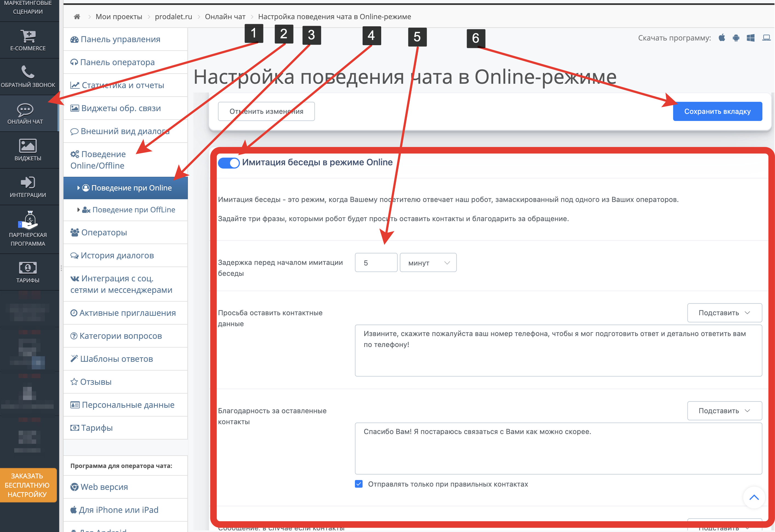This screenshot has width=775, height=532.
Task: Open Панель управления menu item
Action: click(125, 39)
